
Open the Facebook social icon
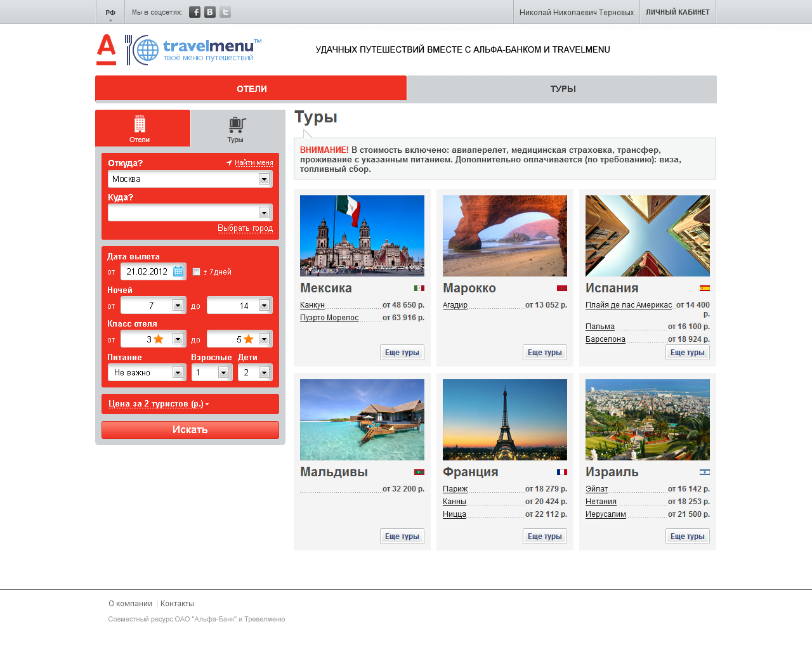[195, 12]
